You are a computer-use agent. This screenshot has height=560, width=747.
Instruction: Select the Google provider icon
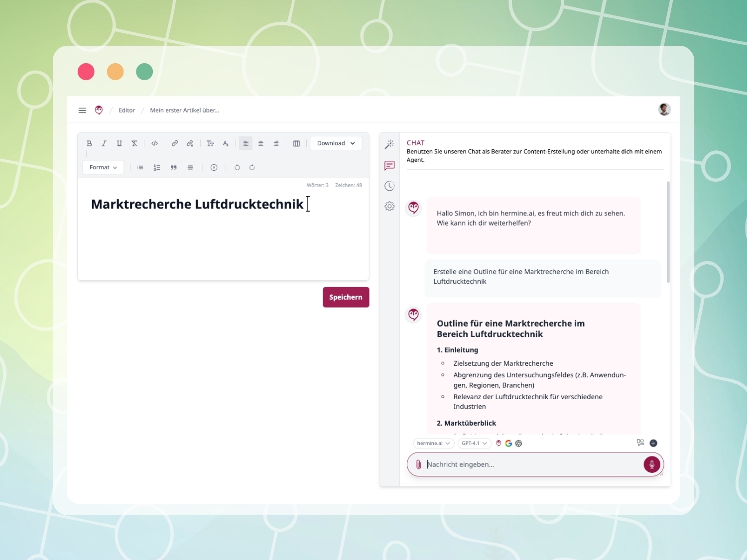coord(508,443)
